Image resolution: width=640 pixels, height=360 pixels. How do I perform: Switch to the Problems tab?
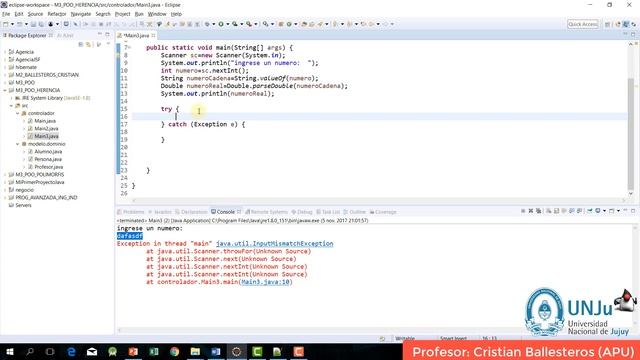131,212
